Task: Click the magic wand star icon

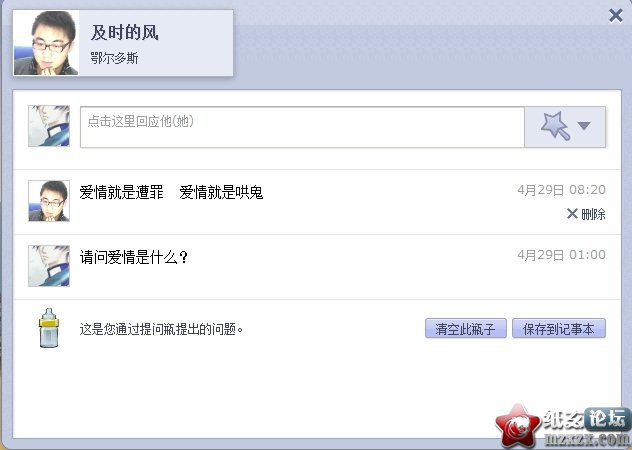Action: point(555,126)
